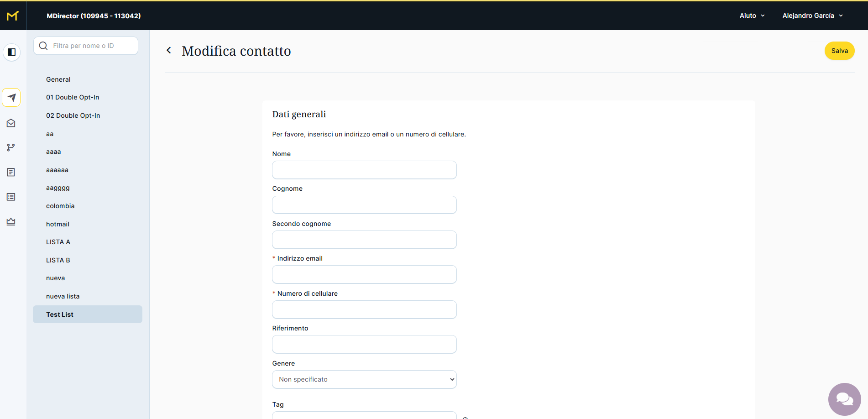This screenshot has width=868, height=419.
Task: Open the colombia list
Action: (60, 206)
